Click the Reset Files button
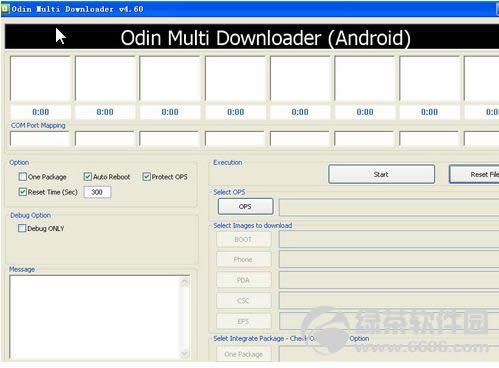 click(x=474, y=174)
